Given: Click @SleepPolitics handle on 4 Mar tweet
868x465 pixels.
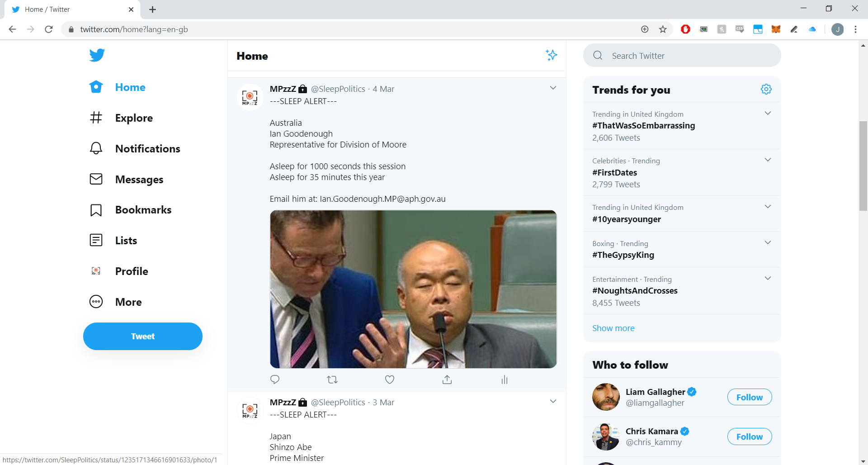Looking at the screenshot, I should (x=338, y=89).
